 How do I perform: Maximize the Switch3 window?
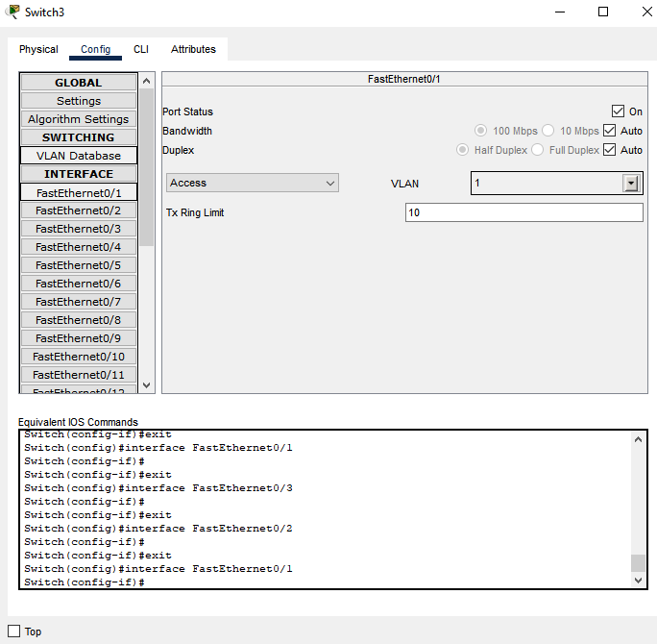603,12
